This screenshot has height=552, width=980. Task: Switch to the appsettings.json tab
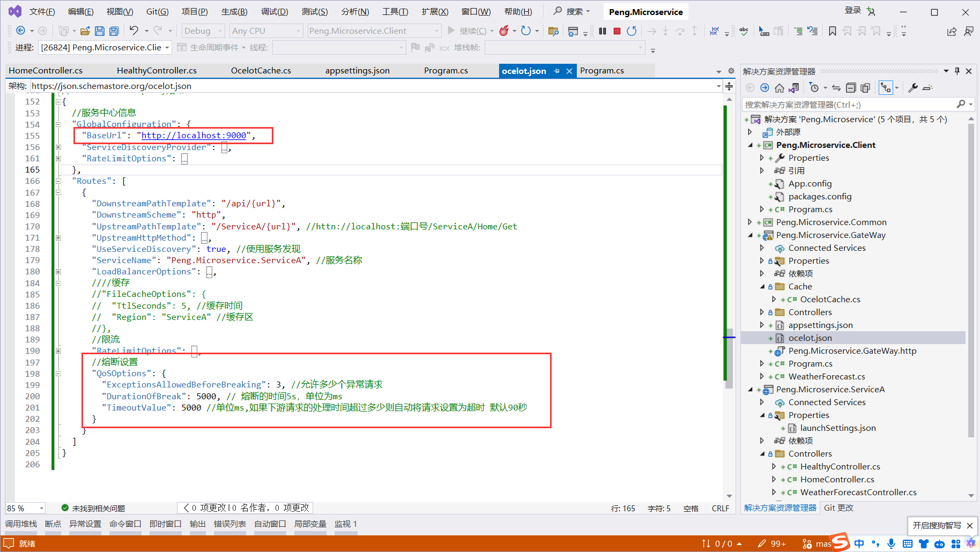click(x=358, y=71)
